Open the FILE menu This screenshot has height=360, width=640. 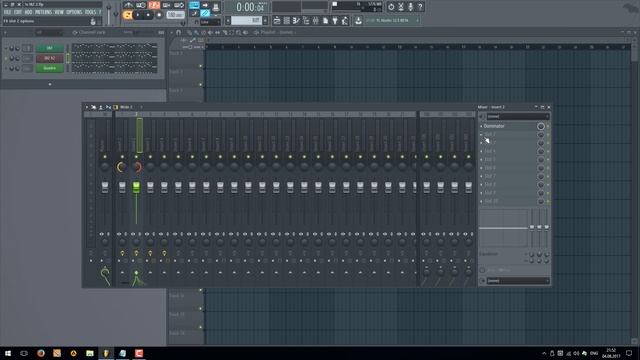point(7,12)
